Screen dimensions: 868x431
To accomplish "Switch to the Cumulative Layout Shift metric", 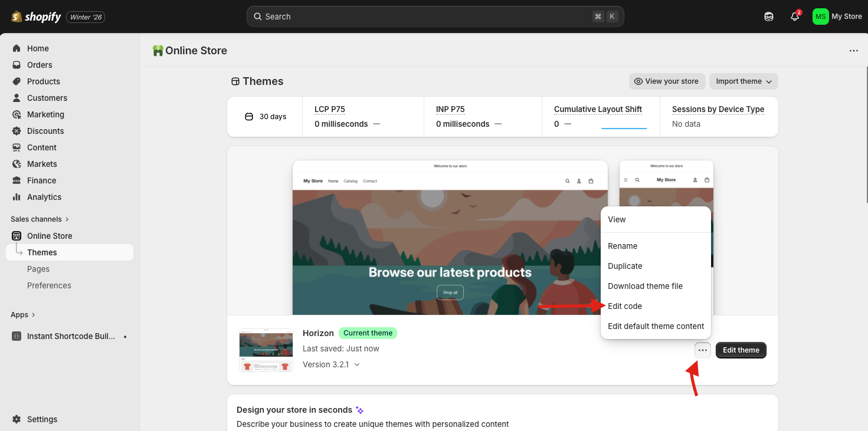I will click(598, 109).
